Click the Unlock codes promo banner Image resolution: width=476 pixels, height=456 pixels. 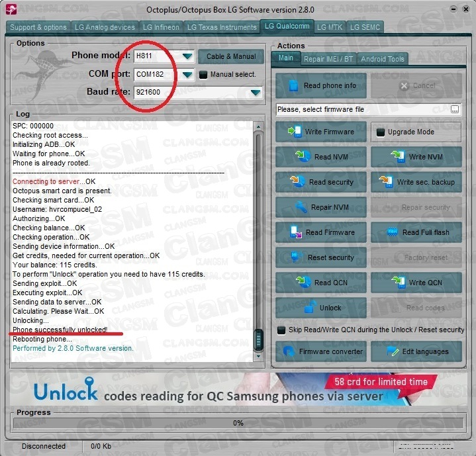coord(238,389)
